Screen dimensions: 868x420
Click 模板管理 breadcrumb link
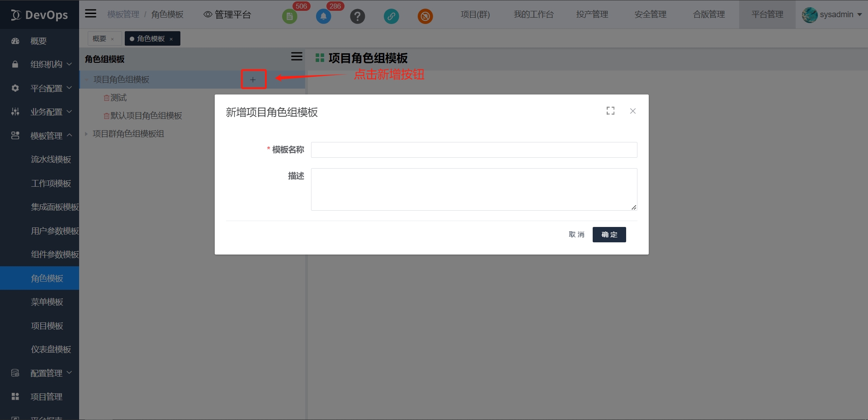click(123, 14)
